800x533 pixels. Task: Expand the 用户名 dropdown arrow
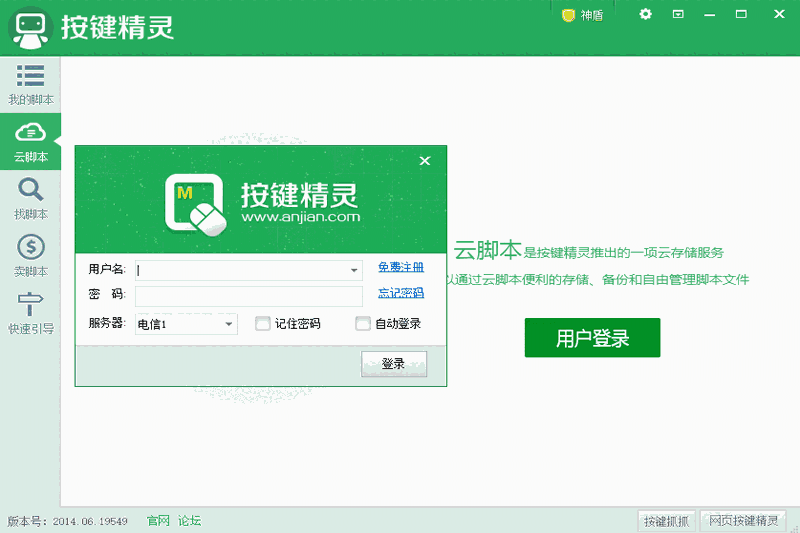[x=354, y=270]
